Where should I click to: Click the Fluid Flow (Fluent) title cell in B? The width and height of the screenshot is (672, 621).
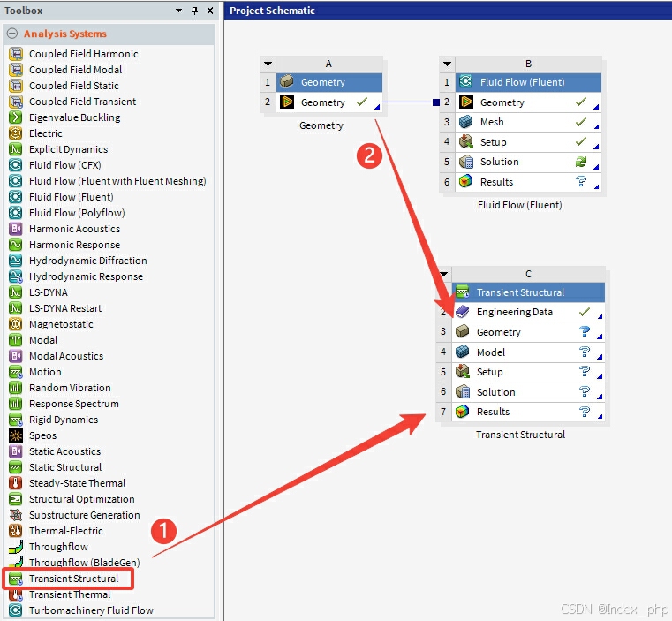point(528,82)
